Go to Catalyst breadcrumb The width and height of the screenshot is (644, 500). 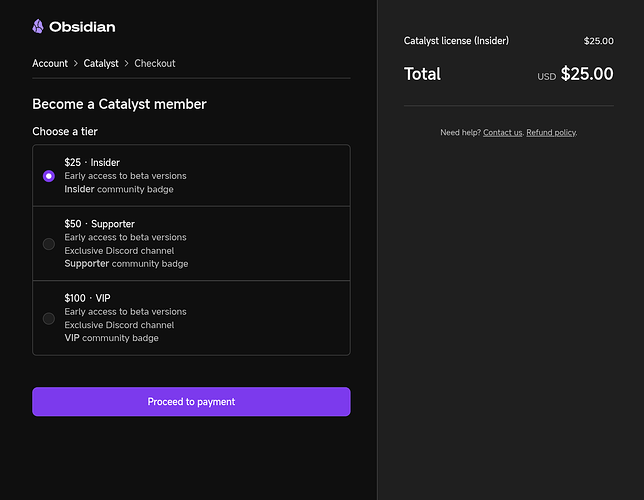coord(101,63)
